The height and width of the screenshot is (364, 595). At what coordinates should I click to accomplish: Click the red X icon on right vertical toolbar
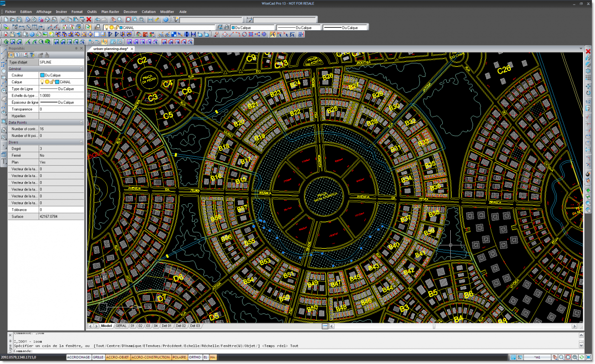588,52
